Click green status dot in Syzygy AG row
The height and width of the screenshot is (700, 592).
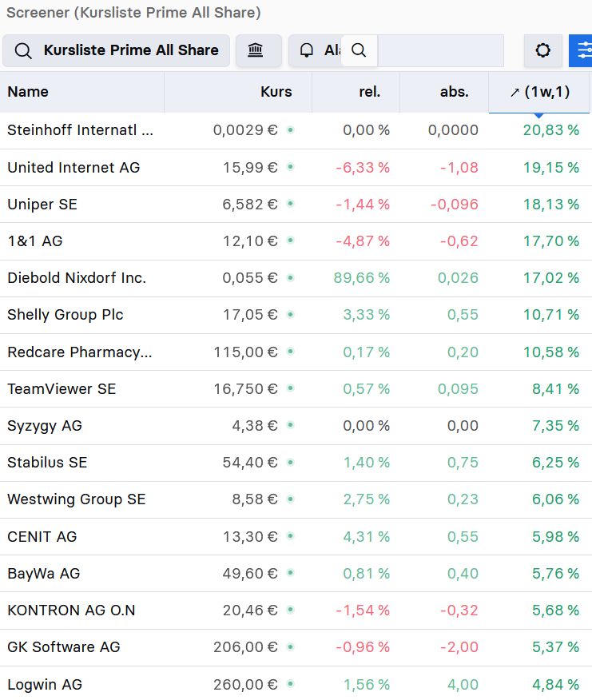coord(290,425)
